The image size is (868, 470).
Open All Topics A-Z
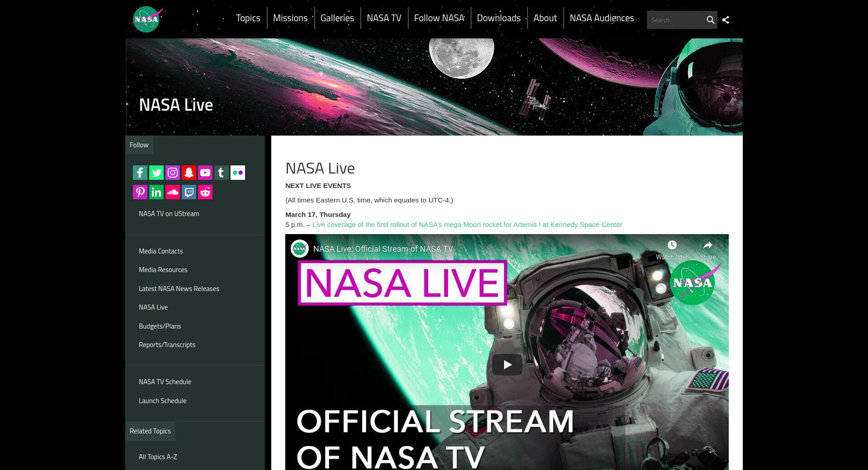158,457
